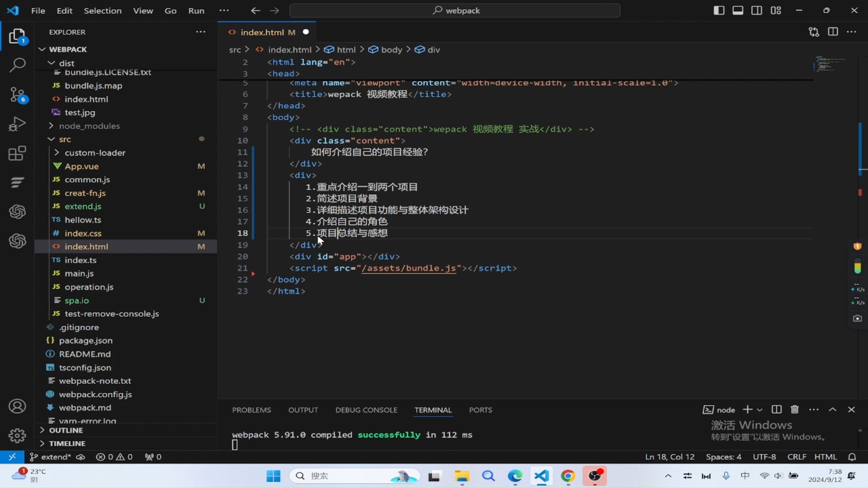Expand the TIMELINE section
This screenshot has height=488, width=868.
coord(67,443)
